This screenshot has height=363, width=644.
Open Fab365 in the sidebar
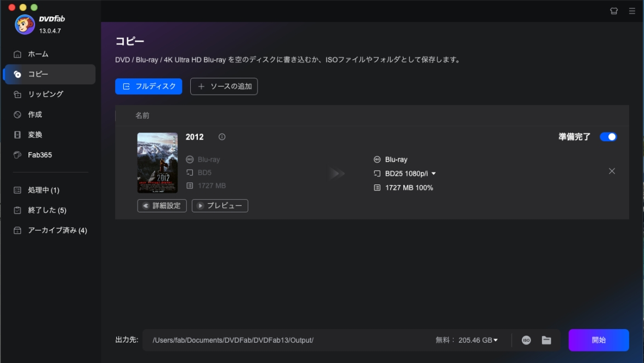pos(50,155)
